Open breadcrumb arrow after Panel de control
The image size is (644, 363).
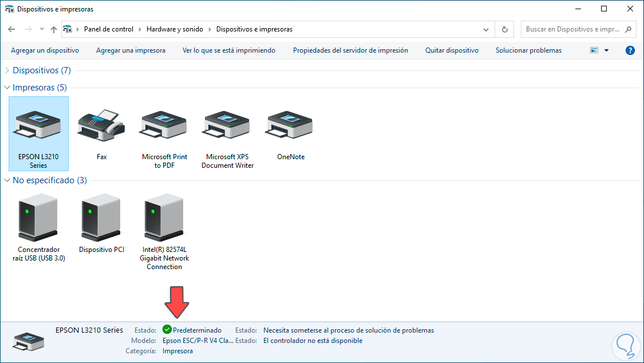(140, 29)
